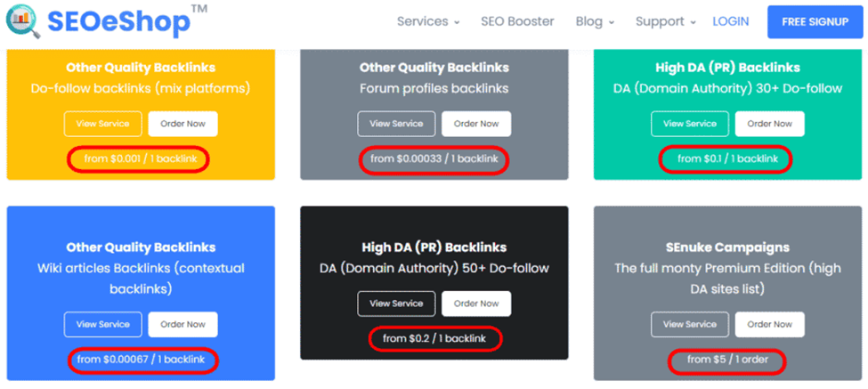The height and width of the screenshot is (389, 868).
Task: Order Now for SEnuke Campaigns
Action: 770,324
